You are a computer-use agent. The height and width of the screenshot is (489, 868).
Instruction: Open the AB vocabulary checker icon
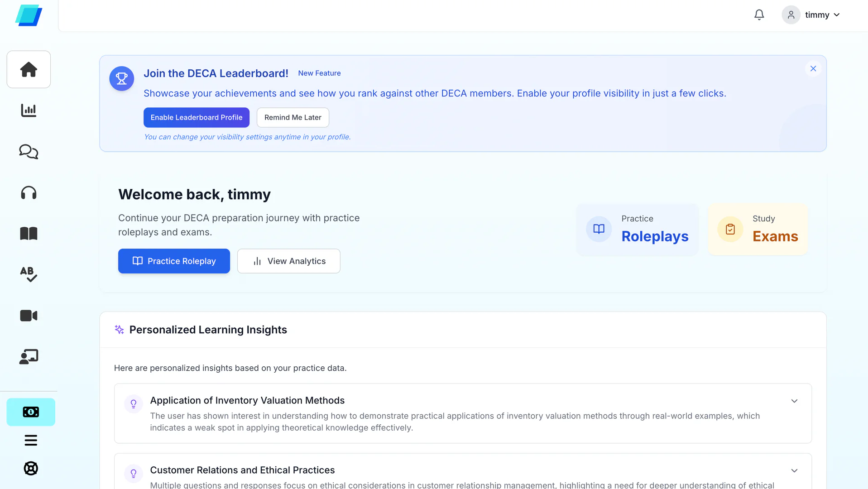coord(29,274)
